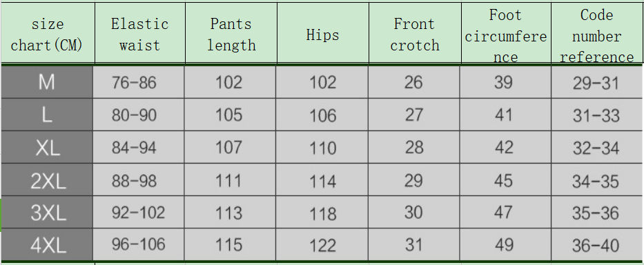Select the 2XL size row label
The image size is (644, 265).
tap(47, 179)
